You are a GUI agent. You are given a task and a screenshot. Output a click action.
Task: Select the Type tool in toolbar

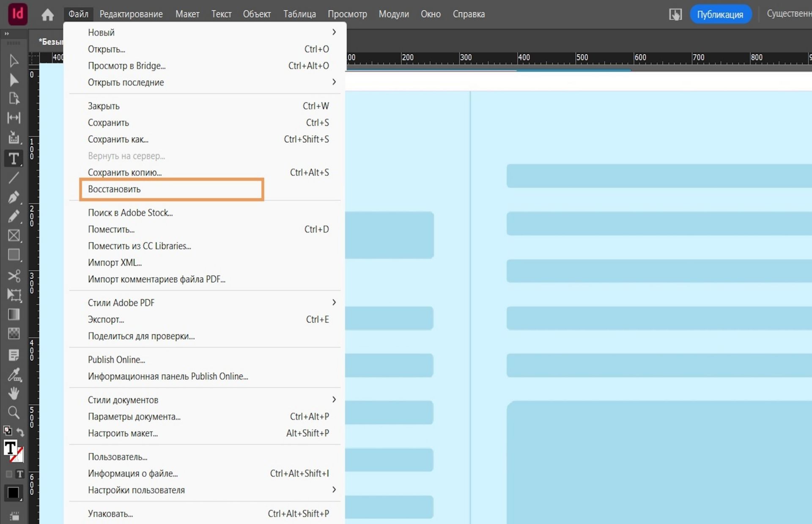(x=14, y=159)
